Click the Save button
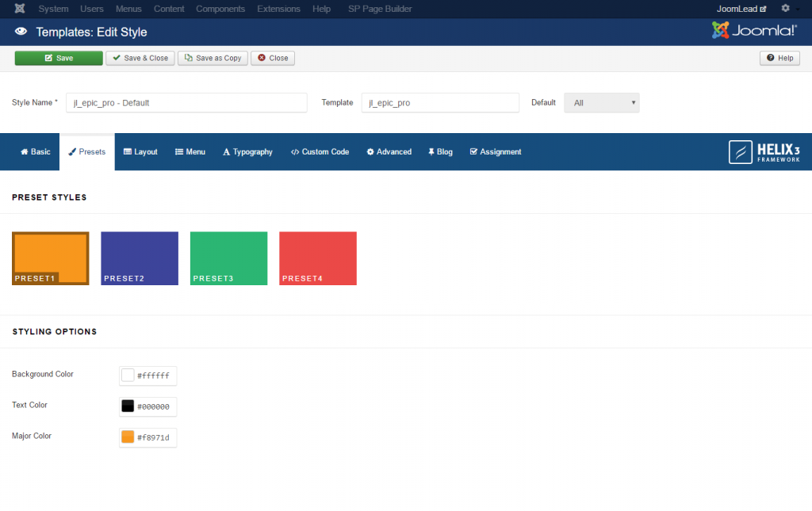This screenshot has width=812, height=511. click(58, 58)
